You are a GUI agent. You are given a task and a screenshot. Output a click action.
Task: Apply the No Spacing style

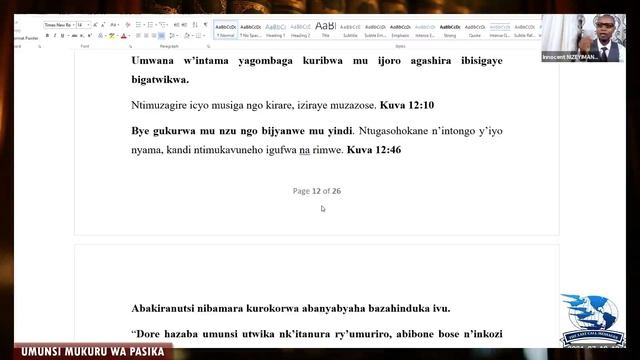[250, 30]
